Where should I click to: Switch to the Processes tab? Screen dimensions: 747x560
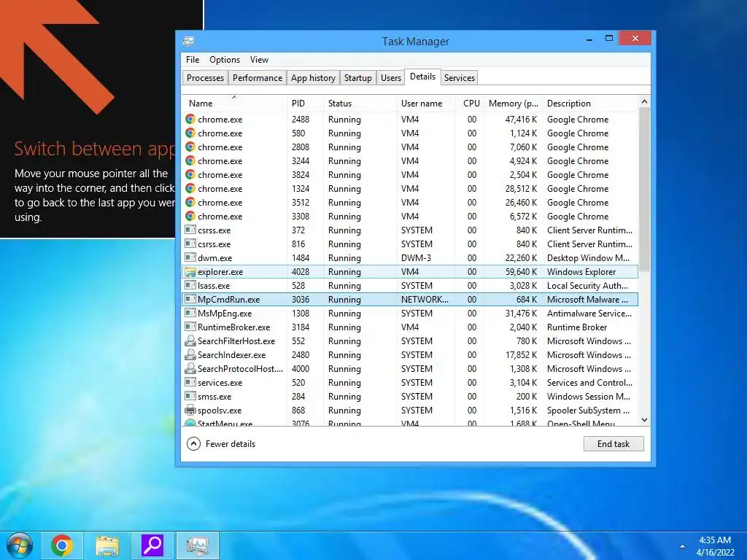[x=205, y=77]
